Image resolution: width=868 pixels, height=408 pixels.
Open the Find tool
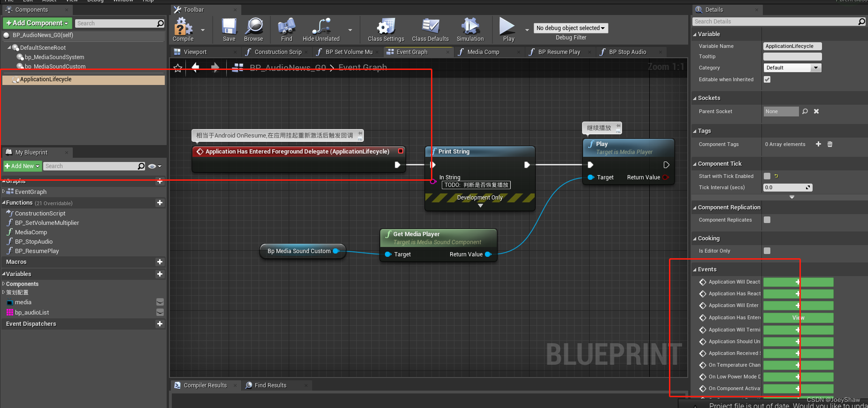point(286,30)
